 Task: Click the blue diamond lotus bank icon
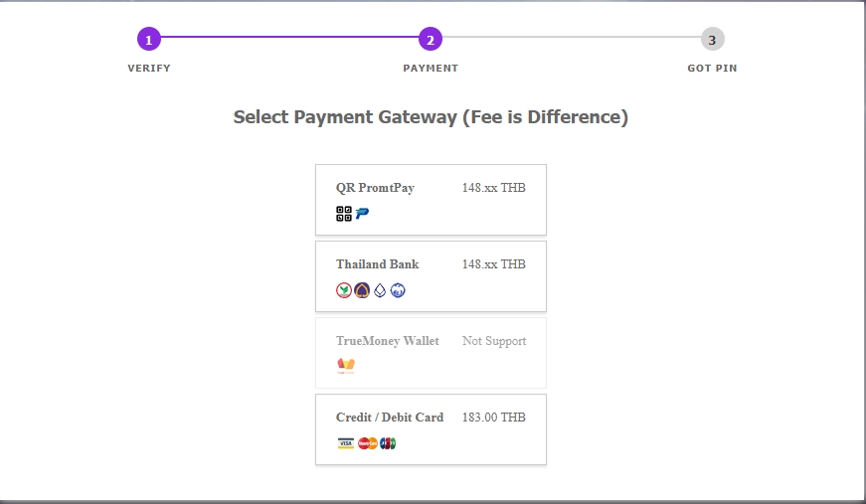(x=380, y=290)
